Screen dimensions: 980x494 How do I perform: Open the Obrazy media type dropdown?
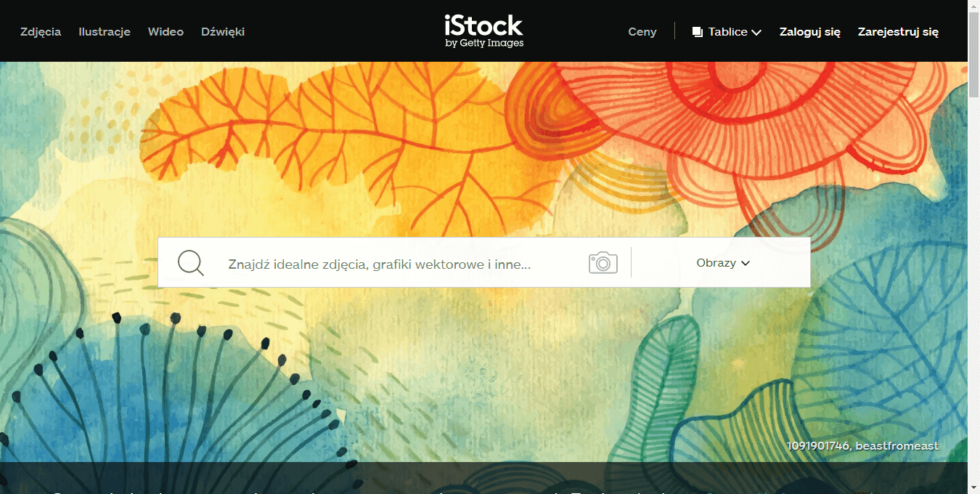pos(722,263)
